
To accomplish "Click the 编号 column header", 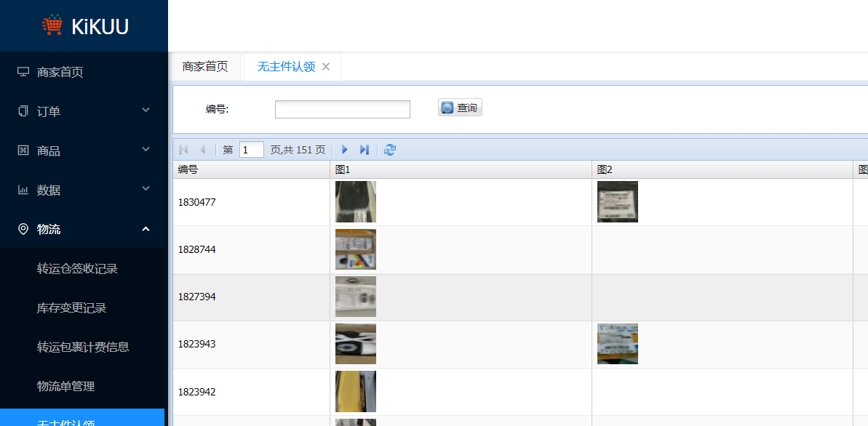I will pyautogui.click(x=251, y=170).
